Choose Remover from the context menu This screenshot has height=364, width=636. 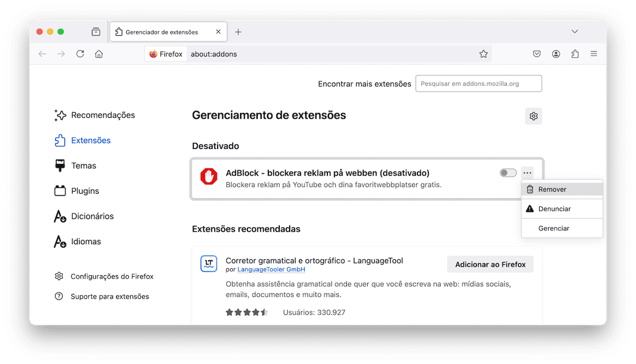click(x=562, y=189)
